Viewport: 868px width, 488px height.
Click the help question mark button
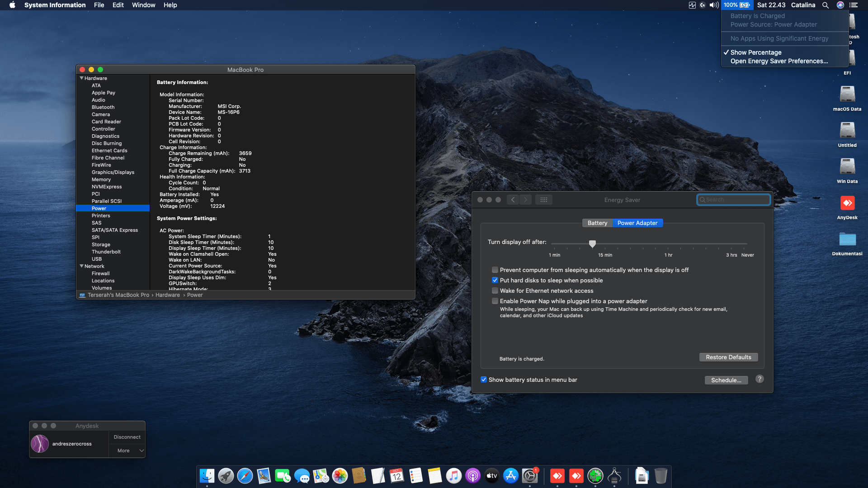(x=759, y=379)
